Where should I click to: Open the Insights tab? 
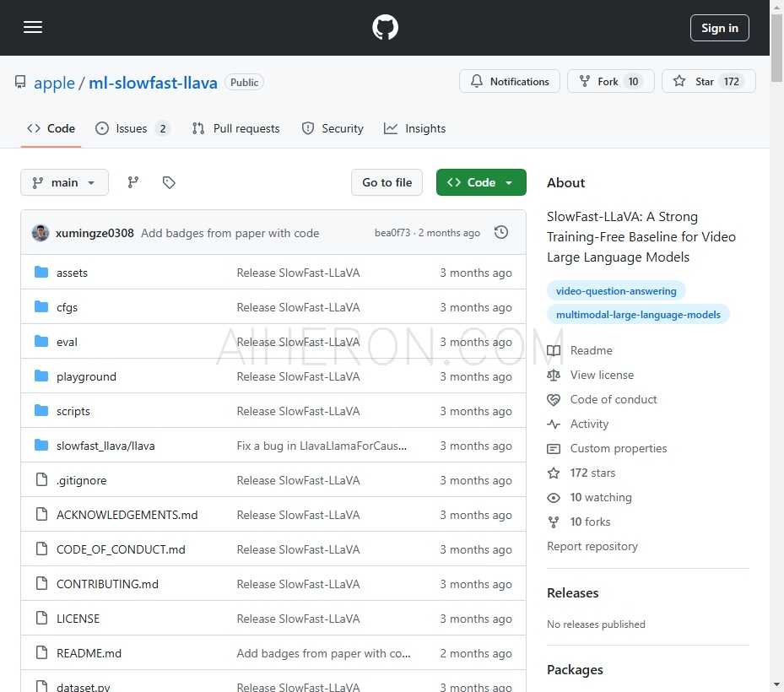pyautogui.click(x=414, y=128)
